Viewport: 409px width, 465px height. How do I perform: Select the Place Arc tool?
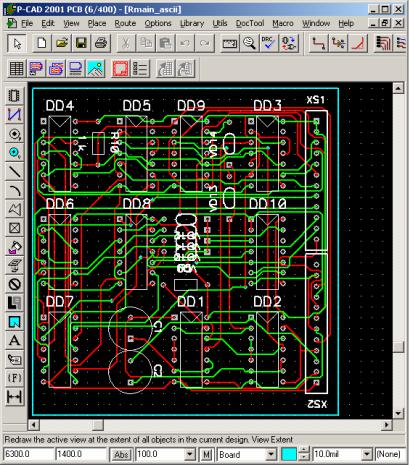(14, 190)
